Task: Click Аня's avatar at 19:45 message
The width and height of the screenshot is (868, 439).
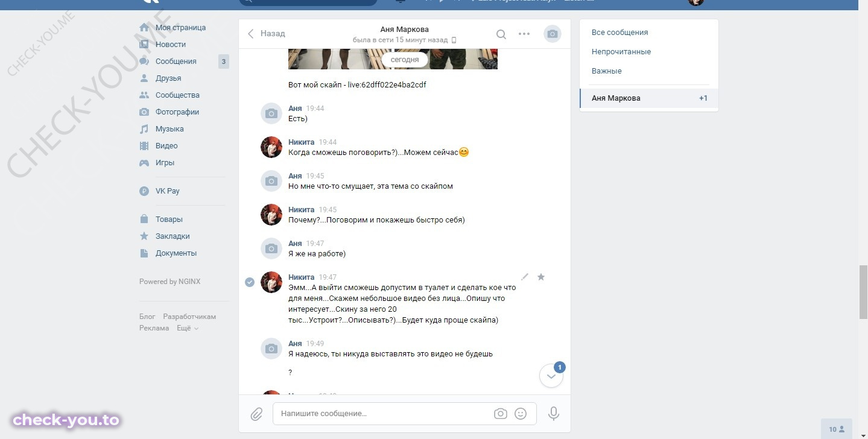Action: coord(271,181)
